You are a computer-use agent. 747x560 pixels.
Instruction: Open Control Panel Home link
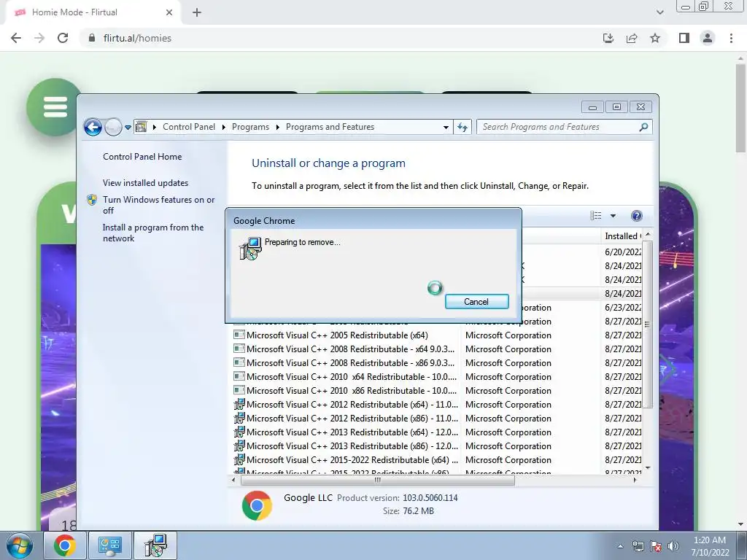coord(142,157)
